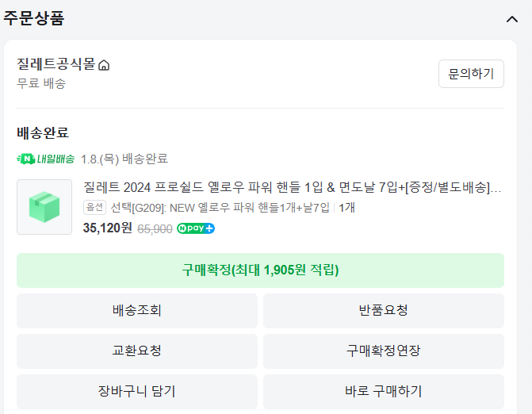
Task: Click the 옵션 badge label
Action: point(94,208)
